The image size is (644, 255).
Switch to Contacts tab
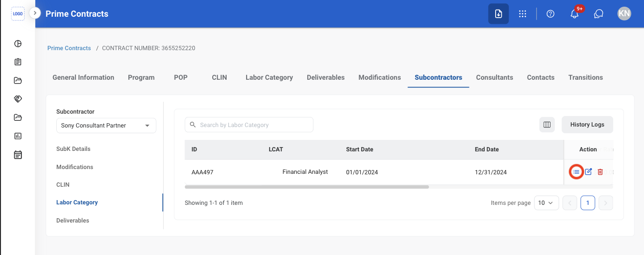(541, 77)
